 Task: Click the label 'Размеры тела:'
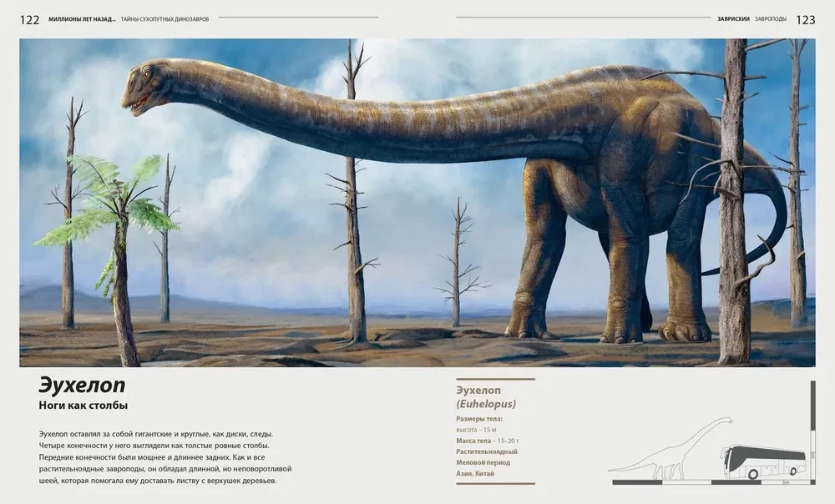click(x=479, y=419)
